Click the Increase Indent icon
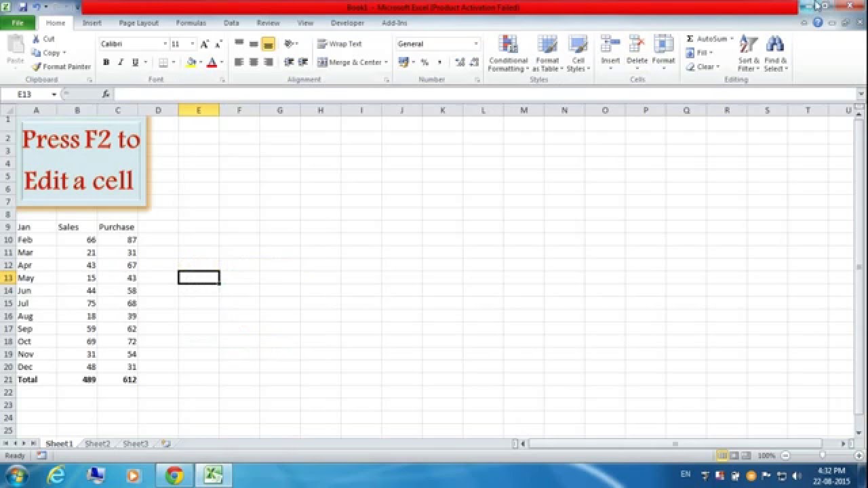This screenshot has height=488, width=868. tap(303, 62)
